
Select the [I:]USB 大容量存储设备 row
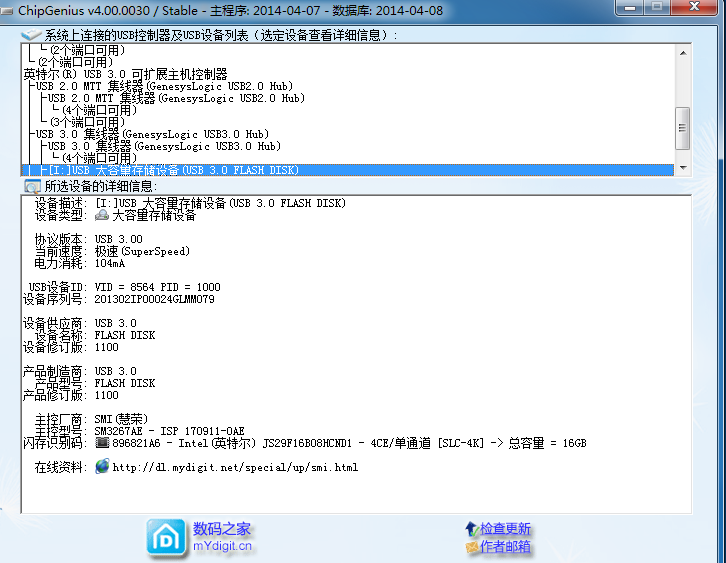click(x=348, y=170)
